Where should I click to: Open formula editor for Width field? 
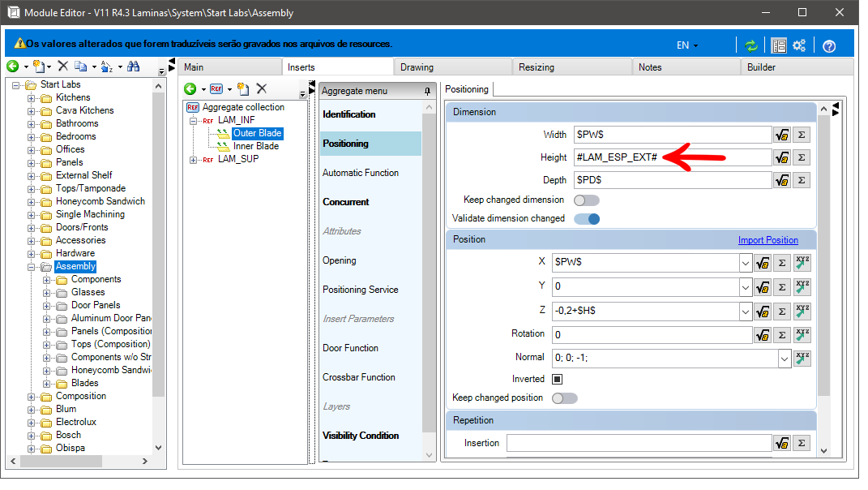(x=782, y=135)
